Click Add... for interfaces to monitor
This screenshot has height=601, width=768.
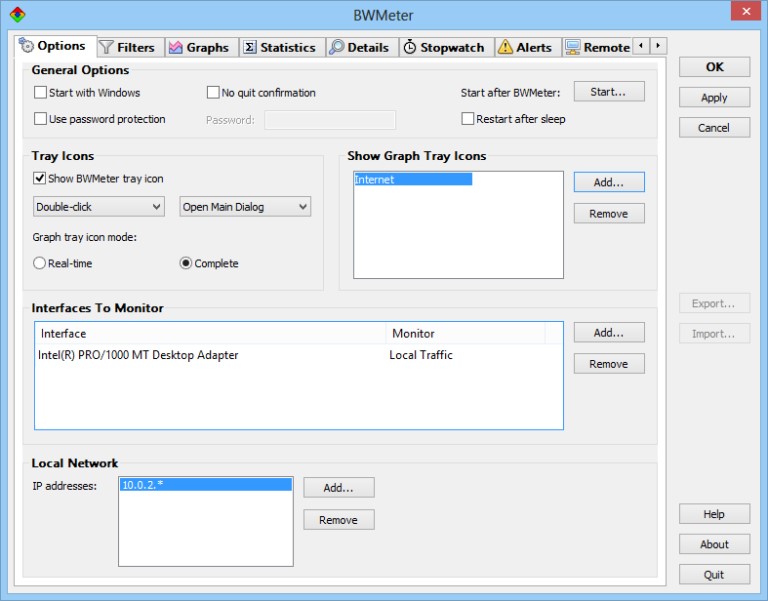609,333
